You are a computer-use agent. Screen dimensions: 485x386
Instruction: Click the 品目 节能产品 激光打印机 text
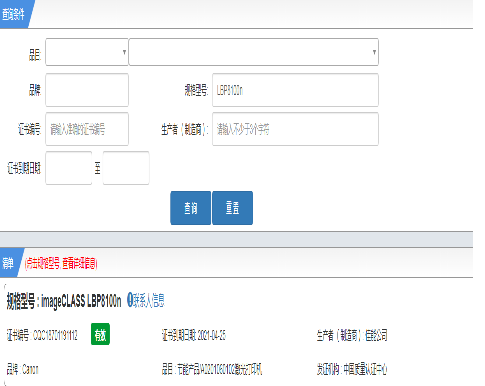pyautogui.click(x=212, y=369)
